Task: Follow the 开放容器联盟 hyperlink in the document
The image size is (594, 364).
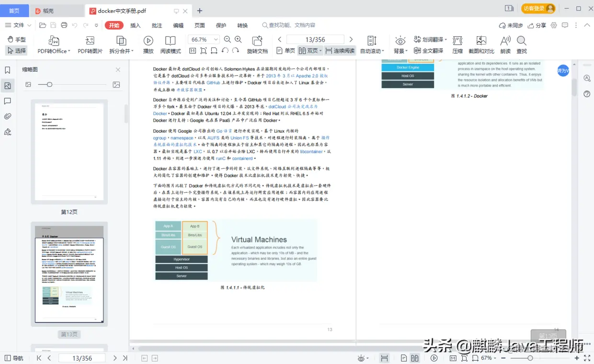Action: coord(189,90)
